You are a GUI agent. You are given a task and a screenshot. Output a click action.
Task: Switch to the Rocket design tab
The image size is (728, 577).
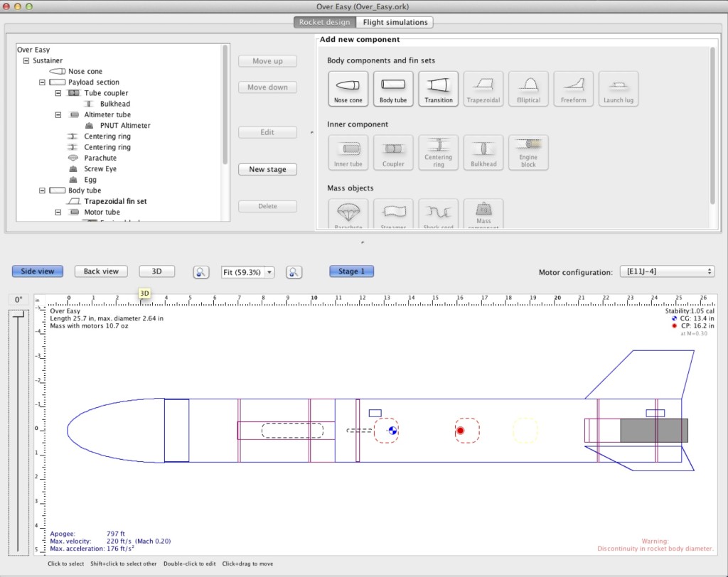324,22
